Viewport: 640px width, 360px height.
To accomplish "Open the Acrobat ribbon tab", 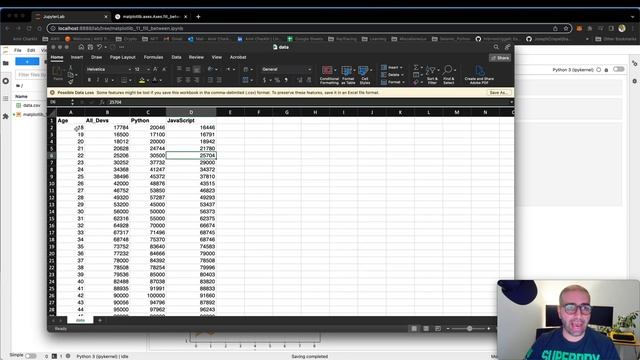I will tap(238, 57).
